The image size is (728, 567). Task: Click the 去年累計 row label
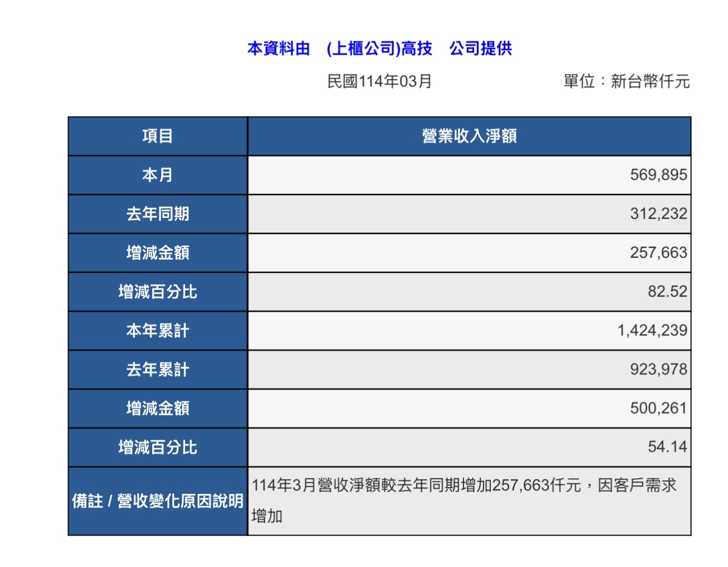[158, 369]
